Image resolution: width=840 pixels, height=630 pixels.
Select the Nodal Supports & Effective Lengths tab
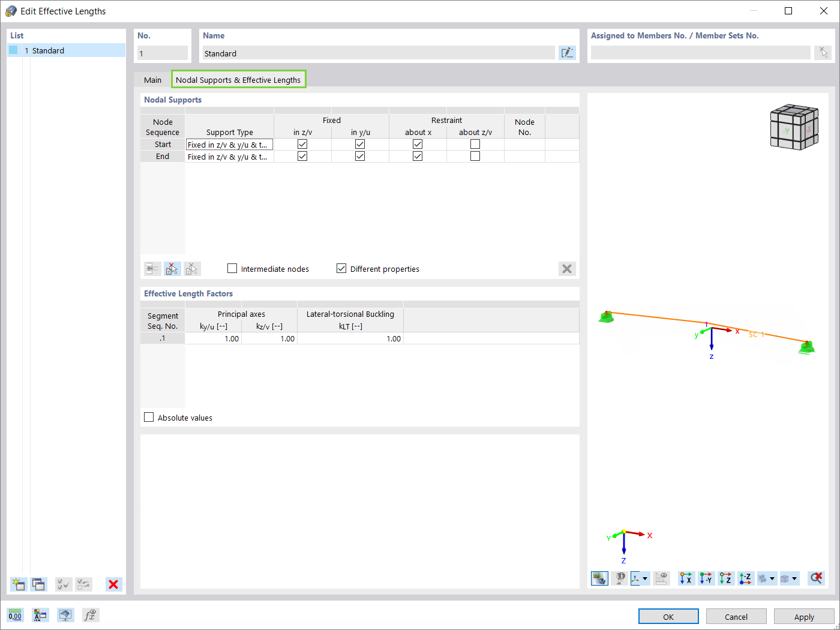click(x=238, y=79)
